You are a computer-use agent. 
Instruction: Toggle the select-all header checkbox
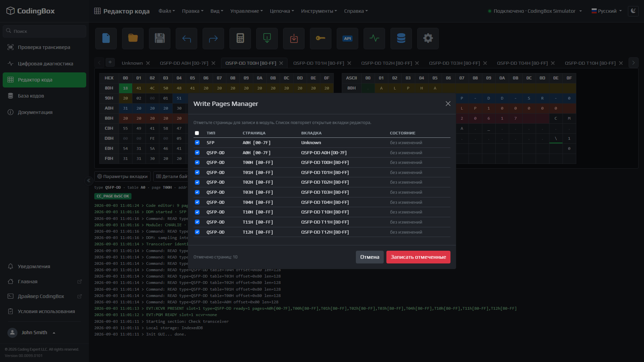coord(197,133)
